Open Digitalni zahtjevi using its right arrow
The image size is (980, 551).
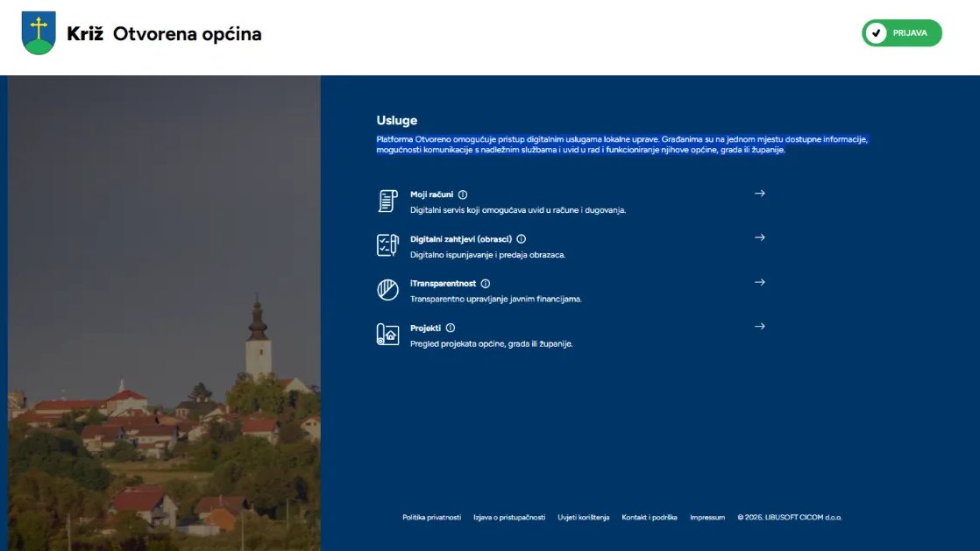pos(760,237)
